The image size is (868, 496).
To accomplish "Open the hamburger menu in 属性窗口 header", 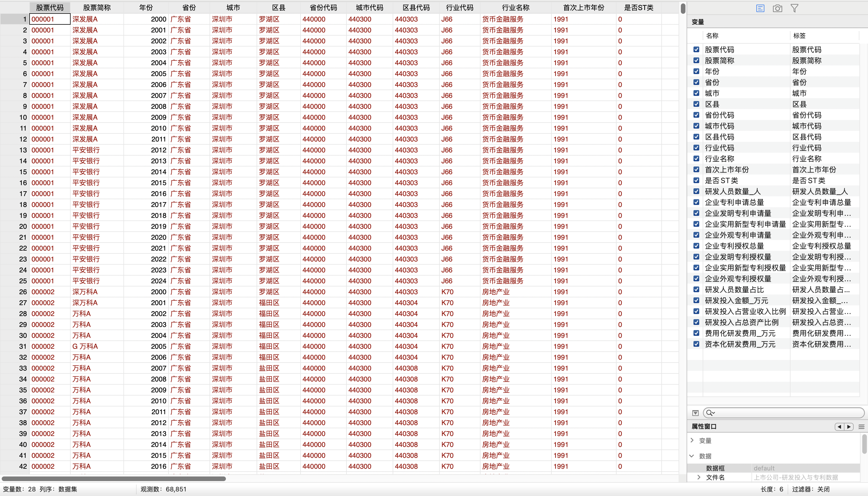I will coord(861,427).
